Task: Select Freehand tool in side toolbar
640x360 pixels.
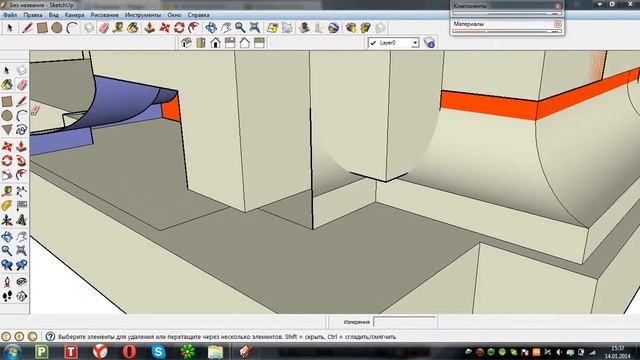Action: point(21,130)
